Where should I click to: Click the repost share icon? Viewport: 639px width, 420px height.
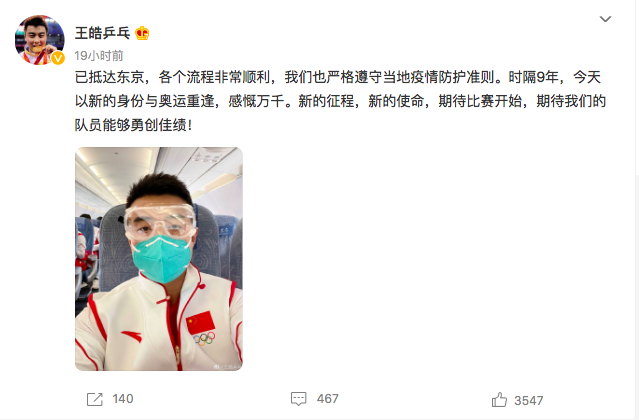tap(95, 399)
